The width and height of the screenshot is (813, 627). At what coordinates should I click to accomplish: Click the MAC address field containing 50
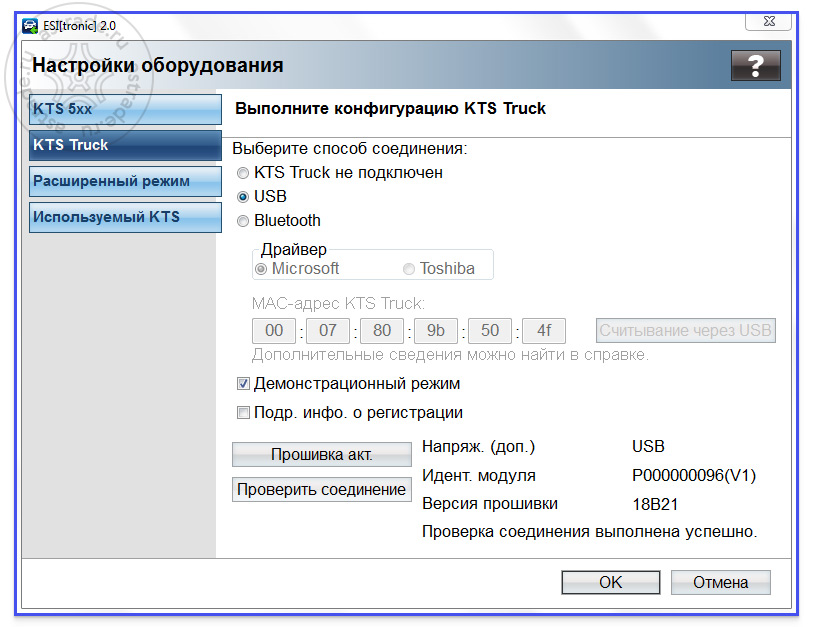(x=489, y=331)
